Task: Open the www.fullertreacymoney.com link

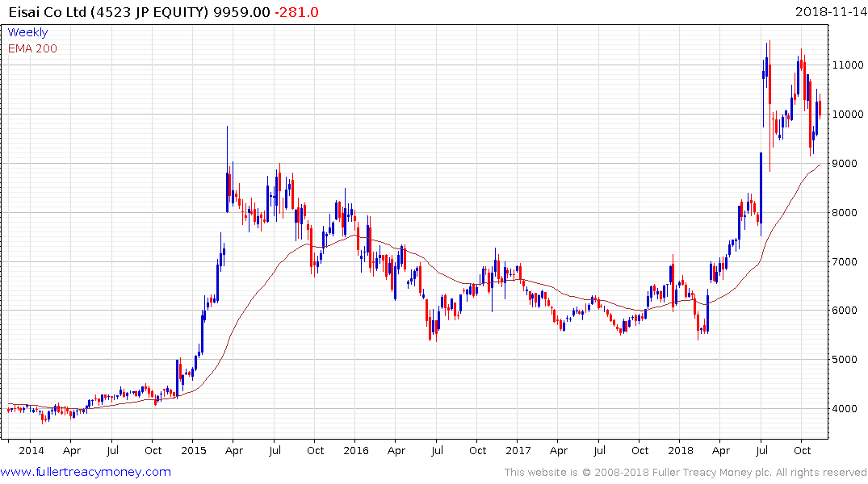Action: pos(86,472)
